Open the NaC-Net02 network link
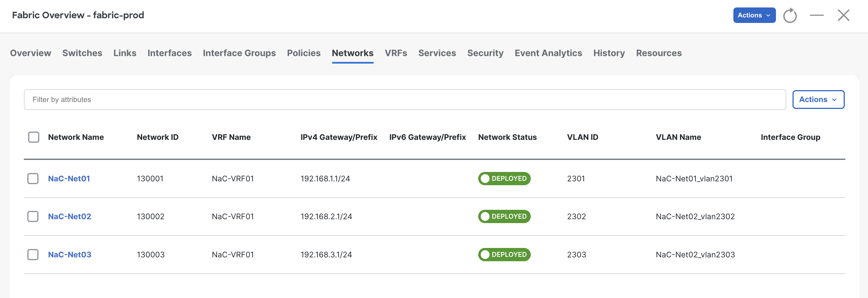 [69, 216]
